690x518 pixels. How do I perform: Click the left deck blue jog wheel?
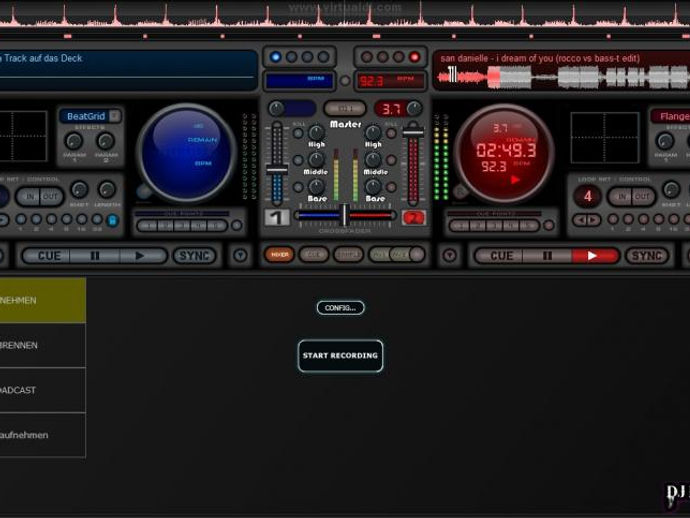click(187, 152)
